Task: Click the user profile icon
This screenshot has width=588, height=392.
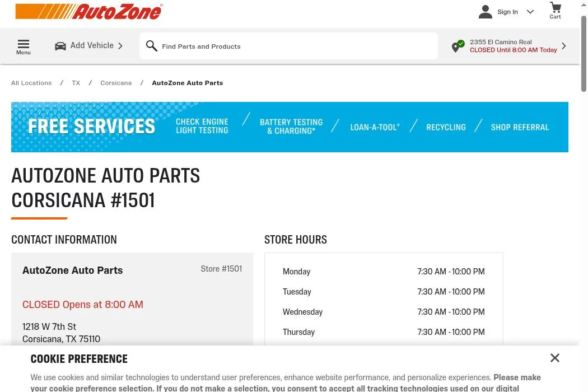Action: coord(486,12)
